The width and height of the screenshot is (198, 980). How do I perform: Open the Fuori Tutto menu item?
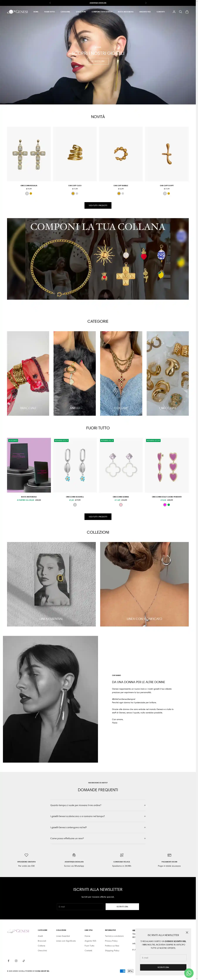pyautogui.click(x=49, y=12)
